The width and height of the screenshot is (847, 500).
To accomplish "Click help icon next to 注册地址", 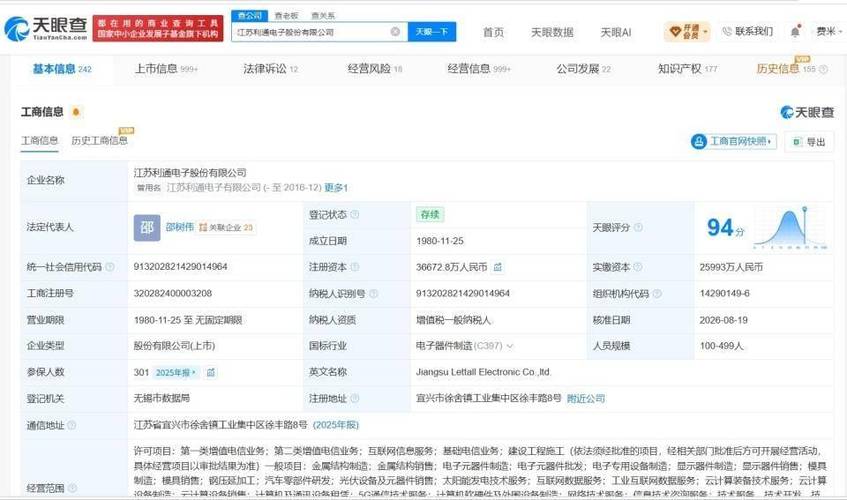I will coord(355,398).
